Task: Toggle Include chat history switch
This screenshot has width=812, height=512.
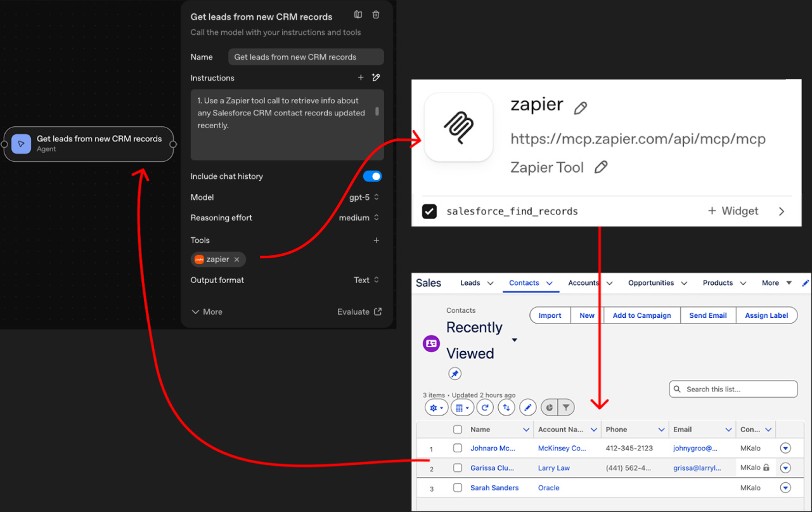Action: tap(373, 176)
